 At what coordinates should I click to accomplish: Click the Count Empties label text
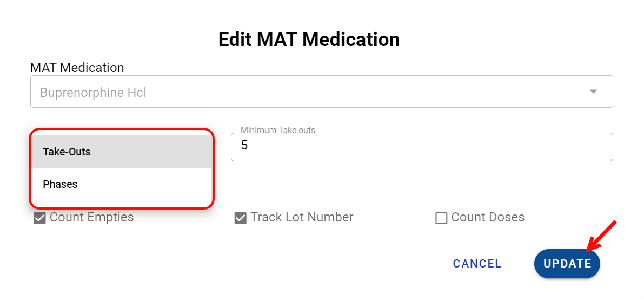pos(91,218)
